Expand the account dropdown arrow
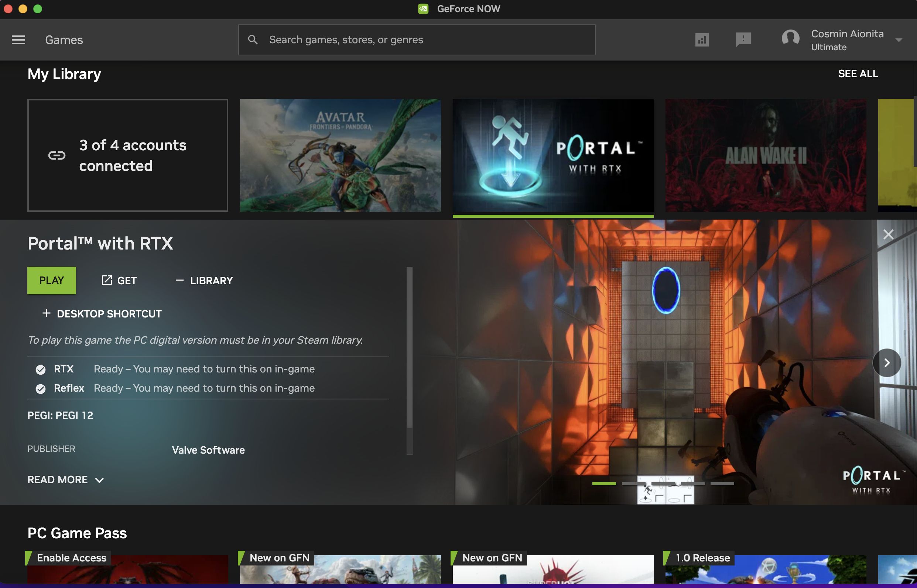Screen dimensions: 917x588 tap(899, 40)
